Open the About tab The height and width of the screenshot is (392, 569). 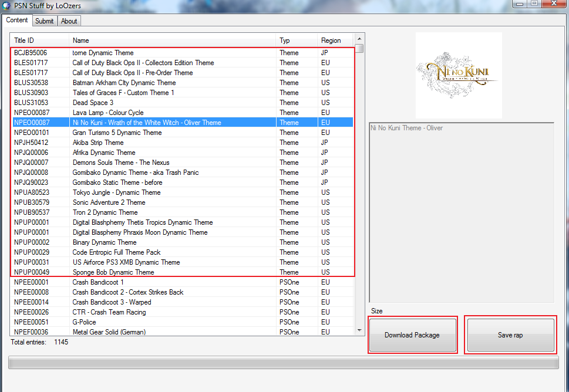pos(69,21)
